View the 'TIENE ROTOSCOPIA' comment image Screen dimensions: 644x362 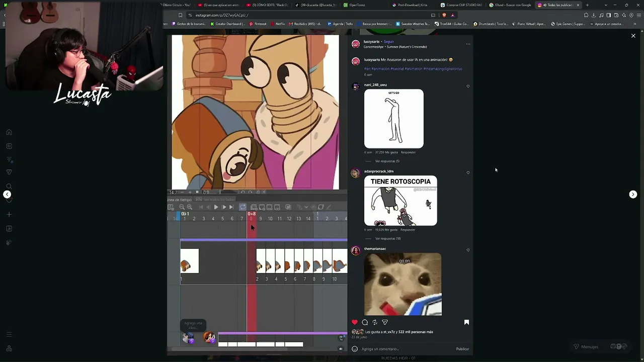click(400, 201)
